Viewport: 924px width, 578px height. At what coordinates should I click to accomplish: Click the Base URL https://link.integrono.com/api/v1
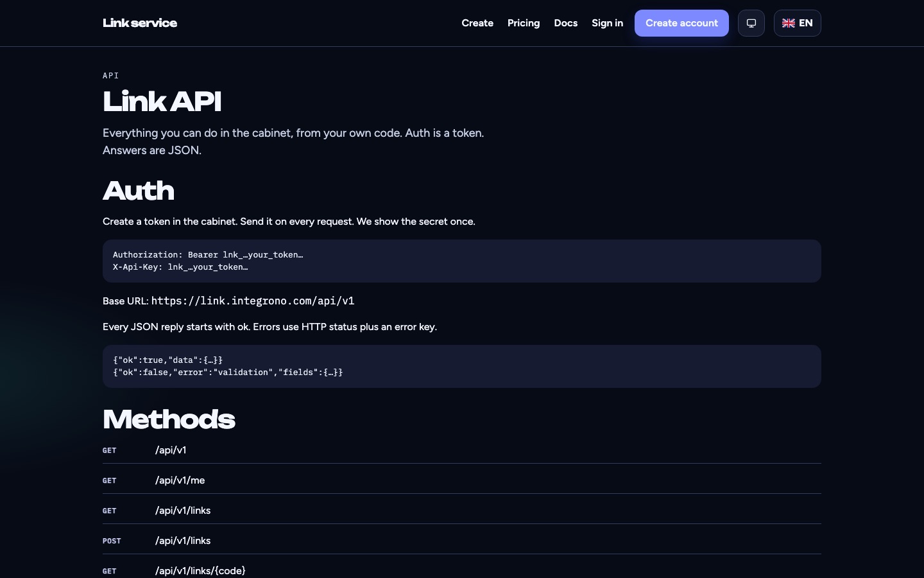point(253,301)
